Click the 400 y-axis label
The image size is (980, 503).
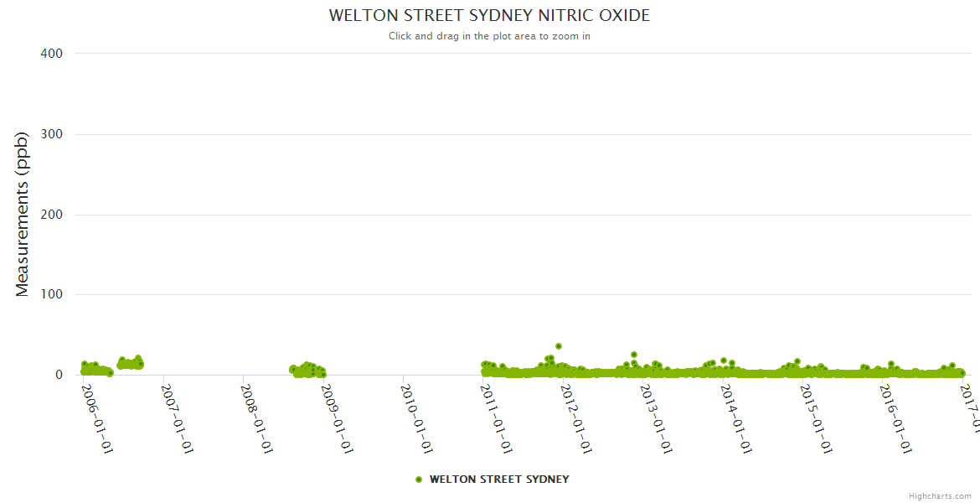coord(52,54)
